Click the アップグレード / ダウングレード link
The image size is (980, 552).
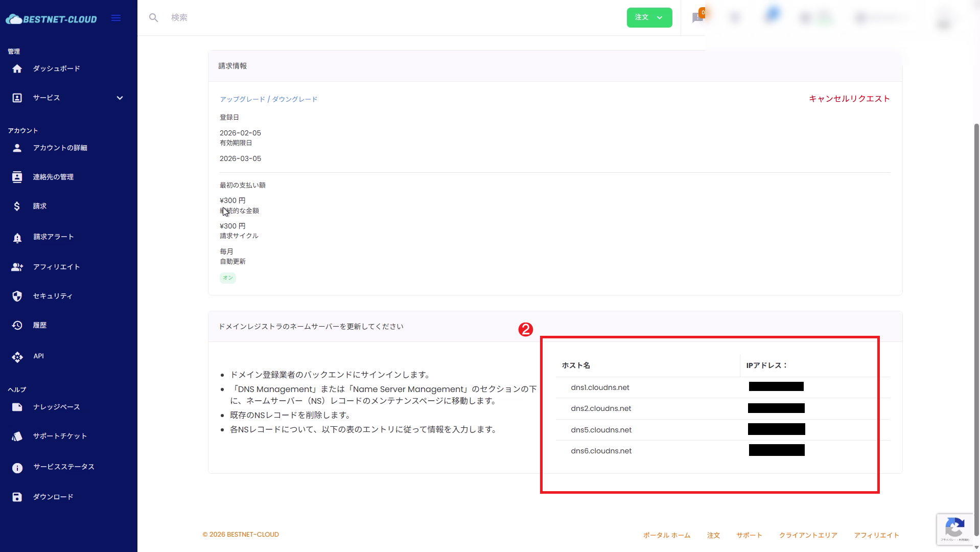pyautogui.click(x=268, y=100)
